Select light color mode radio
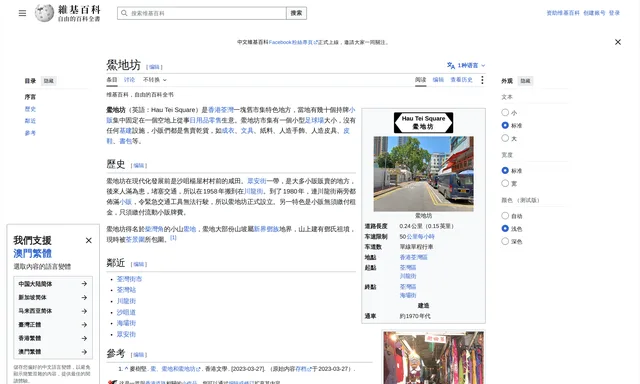The width and height of the screenshot is (640, 384). point(505,229)
